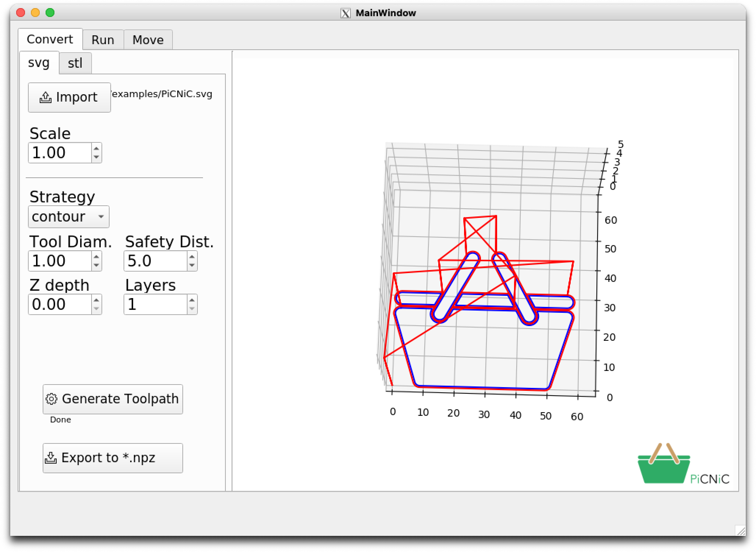Click into the Z depth value field
Screen dimensions: 756x552
click(60, 304)
